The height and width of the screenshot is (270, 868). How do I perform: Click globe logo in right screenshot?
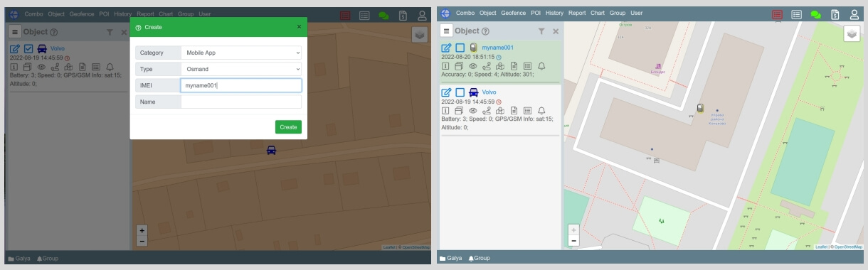446,13
